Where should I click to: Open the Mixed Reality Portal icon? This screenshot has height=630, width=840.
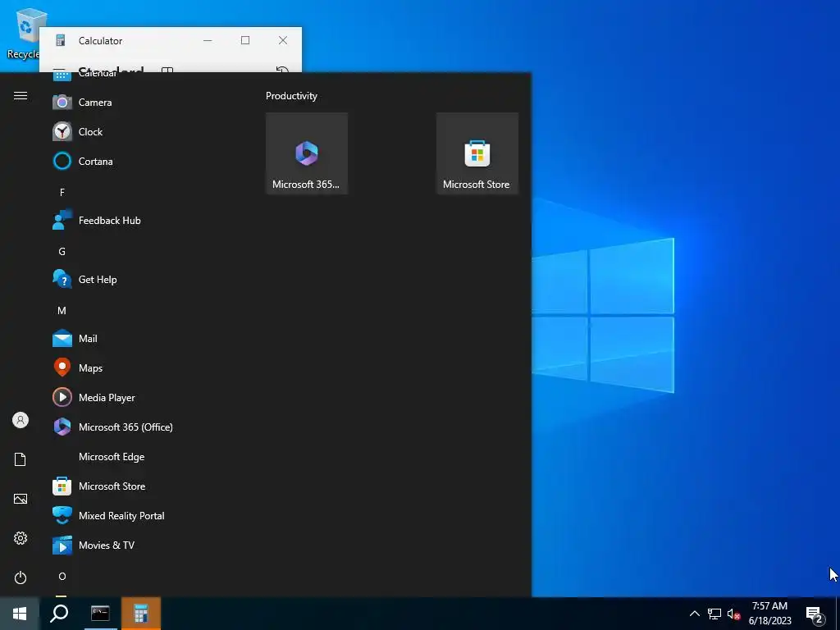62,516
